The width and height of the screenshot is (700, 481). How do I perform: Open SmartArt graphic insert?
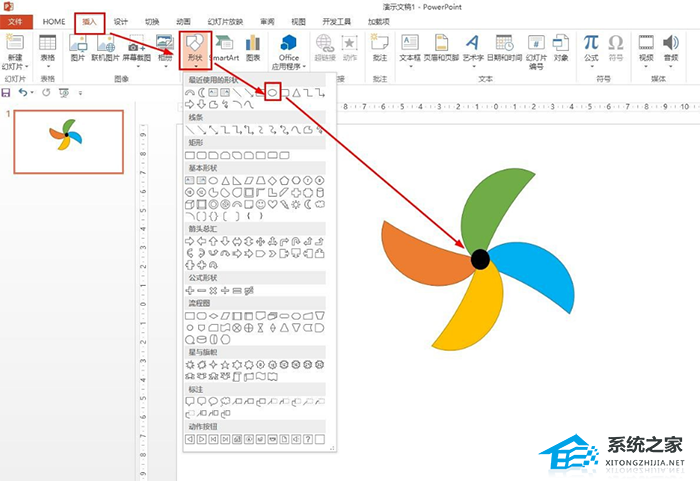coord(224,48)
